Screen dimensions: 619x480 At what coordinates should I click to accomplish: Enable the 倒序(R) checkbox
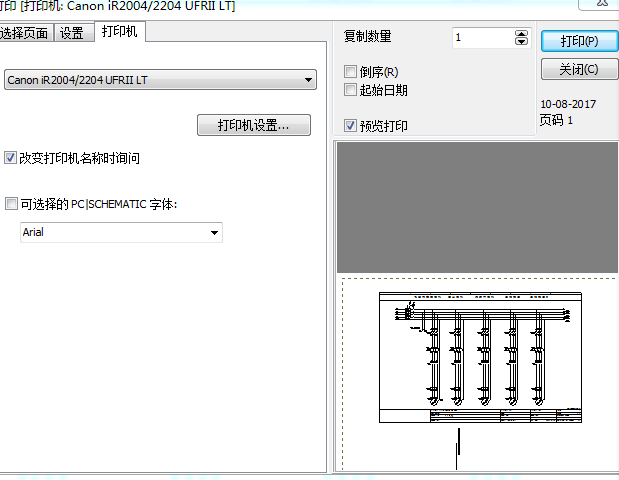(x=350, y=72)
